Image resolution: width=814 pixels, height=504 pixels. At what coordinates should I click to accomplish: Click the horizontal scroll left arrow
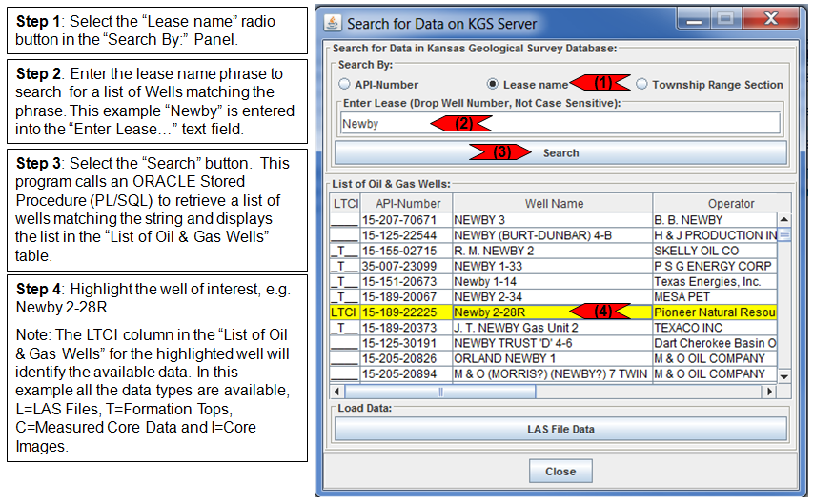tap(337, 392)
